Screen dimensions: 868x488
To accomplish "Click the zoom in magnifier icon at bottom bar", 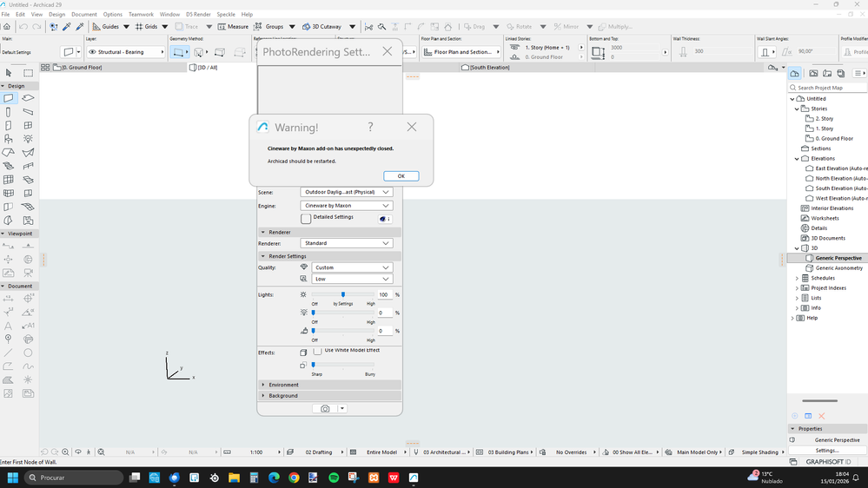I will pyautogui.click(x=65, y=452).
